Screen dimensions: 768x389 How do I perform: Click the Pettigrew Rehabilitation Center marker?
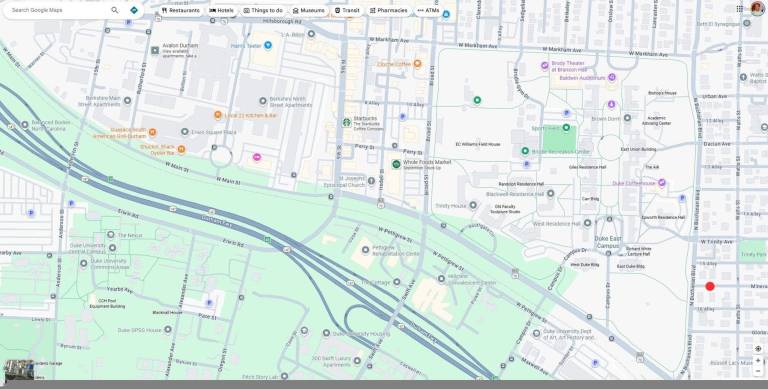coord(365,250)
